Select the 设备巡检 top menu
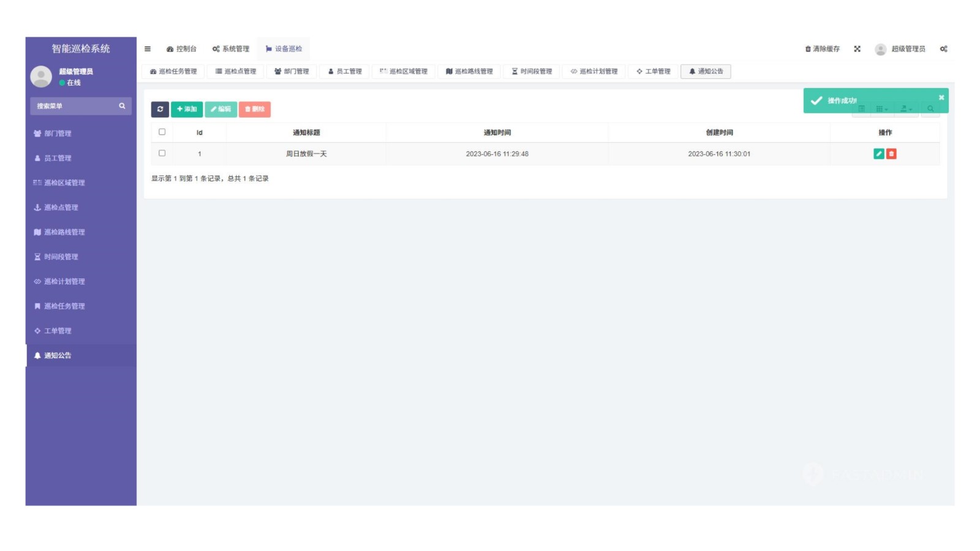This screenshot has width=980, height=551. (284, 49)
